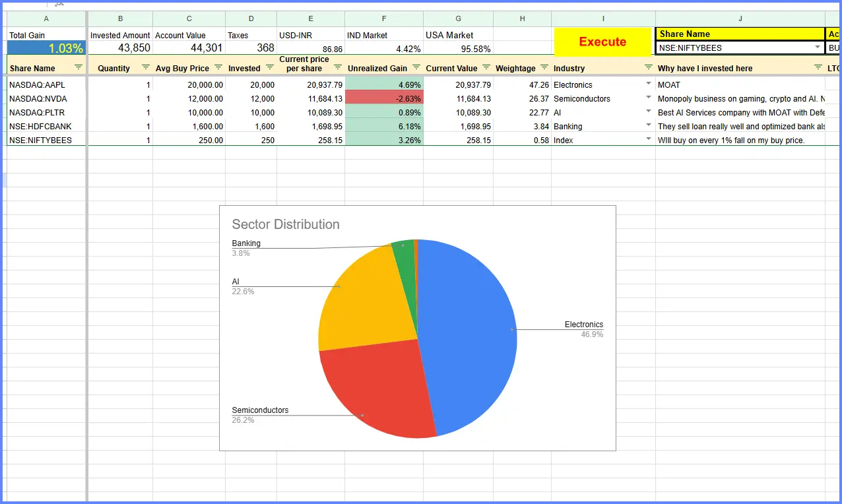Image resolution: width=842 pixels, height=504 pixels.
Task: Expand the Electronics industry dropdown arrow
Action: [x=648, y=84]
